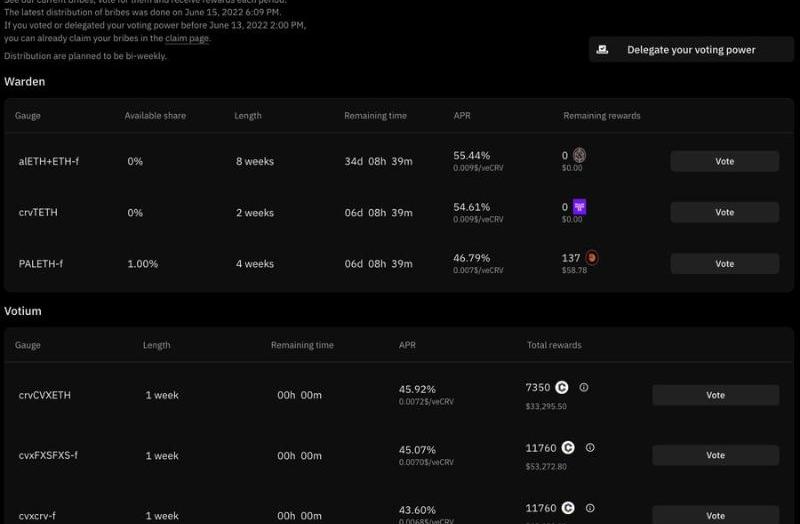The height and width of the screenshot is (524, 800).
Task: Vote for the PALETH-f gauge
Action: pyautogui.click(x=724, y=264)
